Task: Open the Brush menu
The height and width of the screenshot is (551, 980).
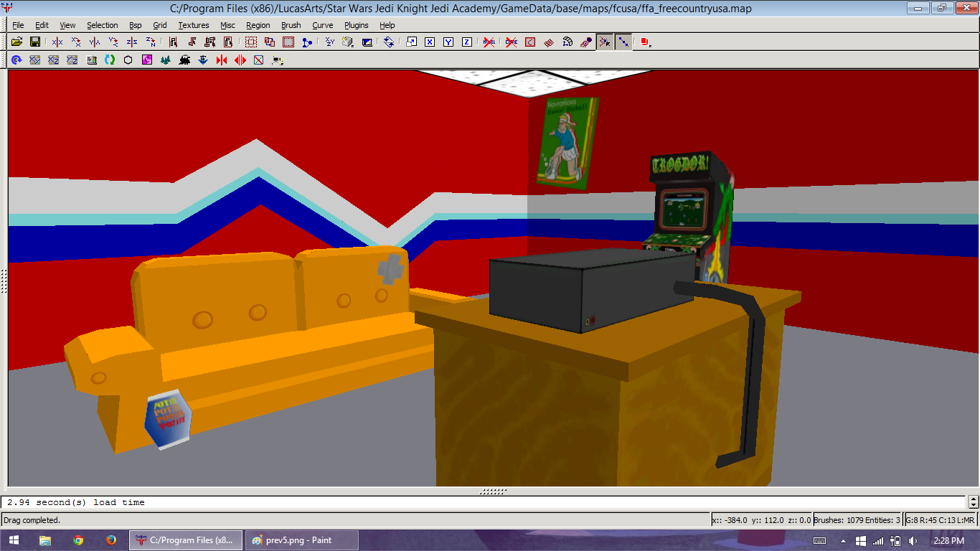Action: (x=291, y=25)
